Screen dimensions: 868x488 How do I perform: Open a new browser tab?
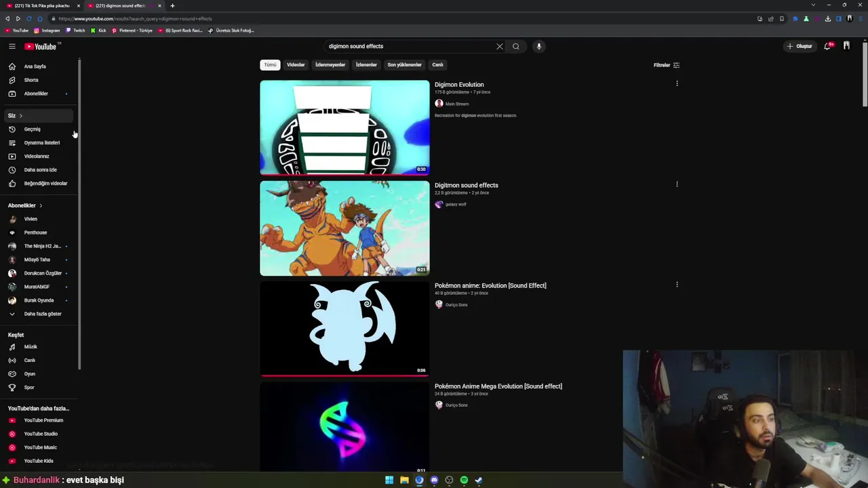pos(172,5)
